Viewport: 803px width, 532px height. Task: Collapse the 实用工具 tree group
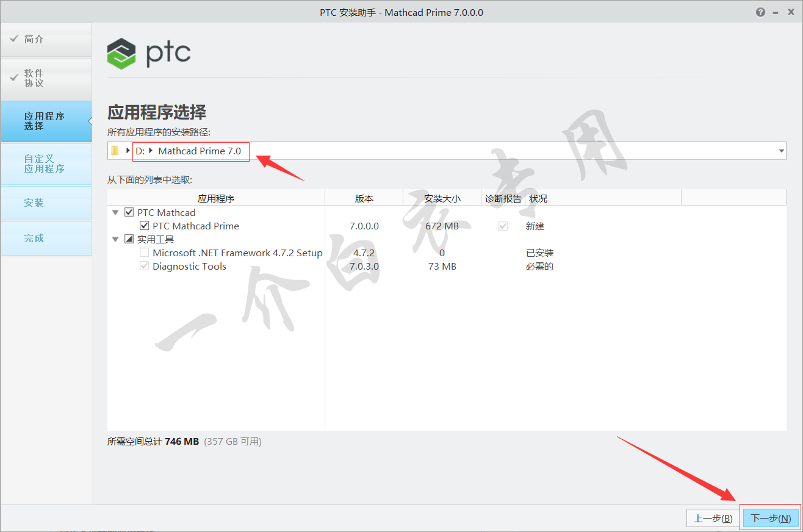point(115,239)
